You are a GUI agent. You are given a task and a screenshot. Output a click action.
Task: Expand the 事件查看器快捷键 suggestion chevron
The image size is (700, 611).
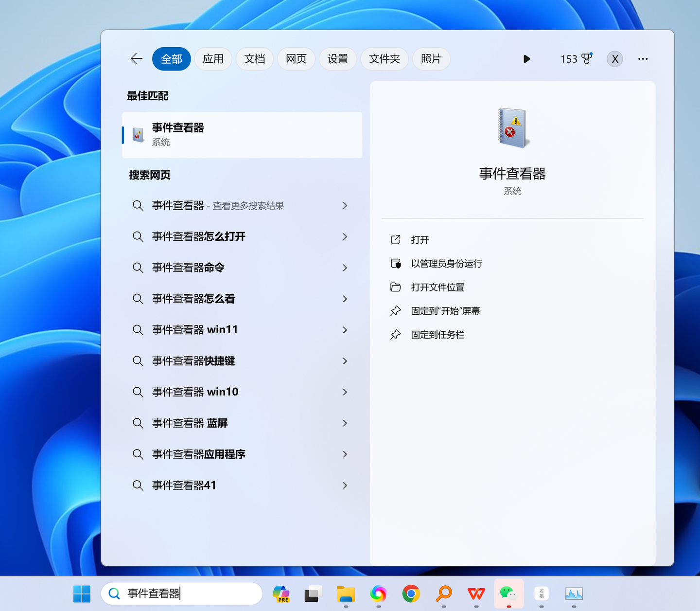(x=345, y=361)
